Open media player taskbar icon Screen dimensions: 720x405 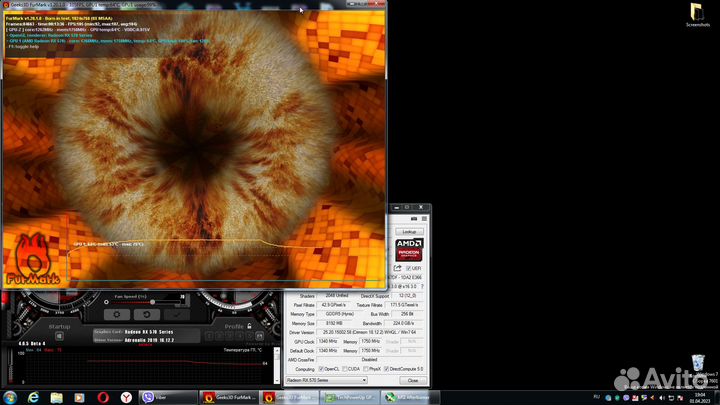(79, 397)
